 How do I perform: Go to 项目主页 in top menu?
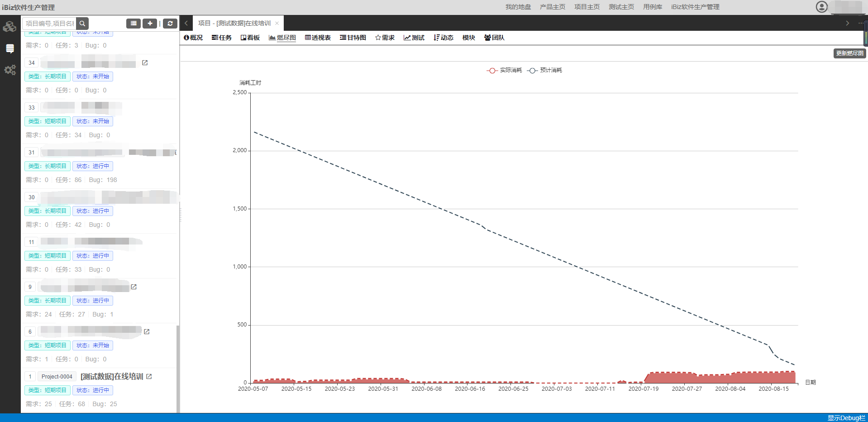587,7
